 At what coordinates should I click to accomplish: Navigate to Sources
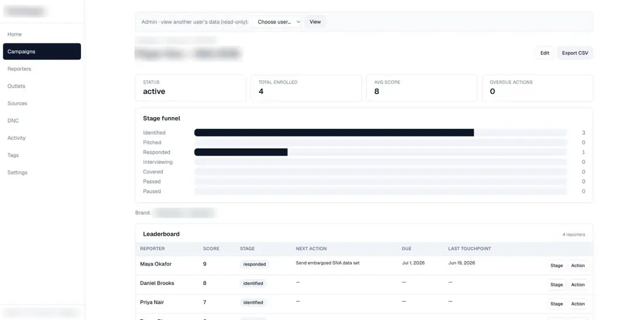42,104
